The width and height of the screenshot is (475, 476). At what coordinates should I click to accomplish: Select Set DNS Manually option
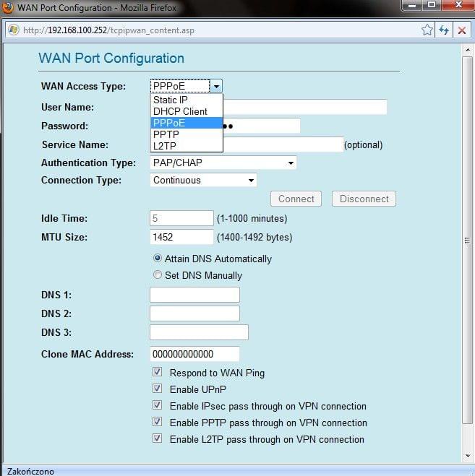[158, 275]
